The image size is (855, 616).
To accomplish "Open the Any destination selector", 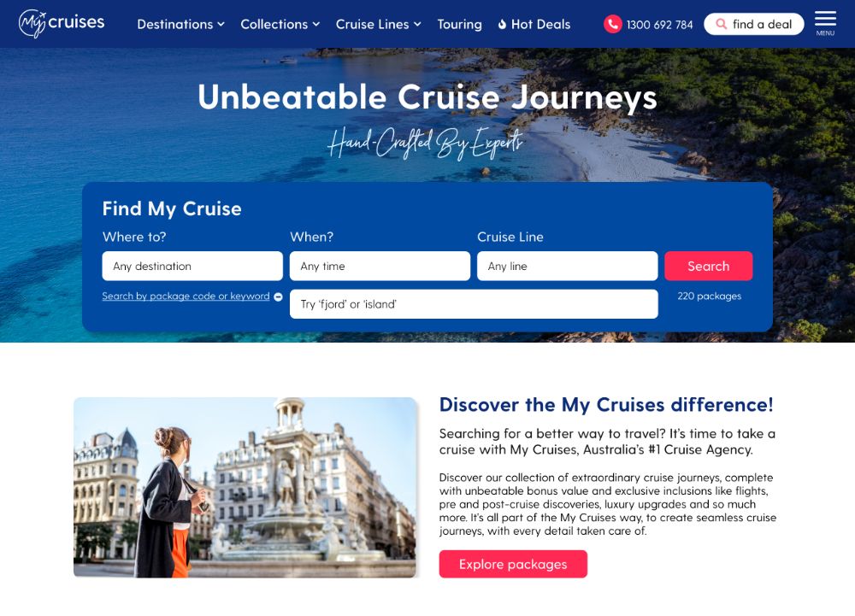I will pyautogui.click(x=192, y=266).
